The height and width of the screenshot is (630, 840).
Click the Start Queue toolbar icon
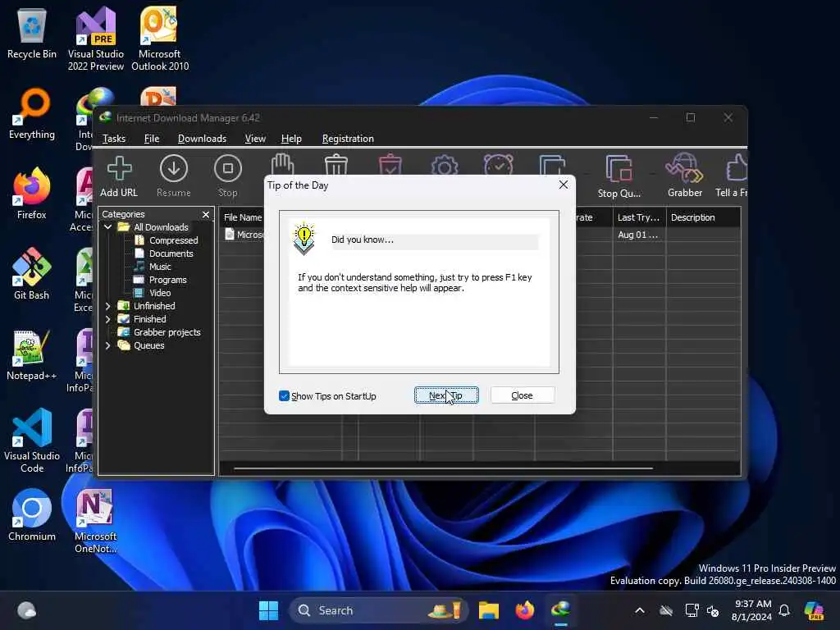click(x=553, y=164)
